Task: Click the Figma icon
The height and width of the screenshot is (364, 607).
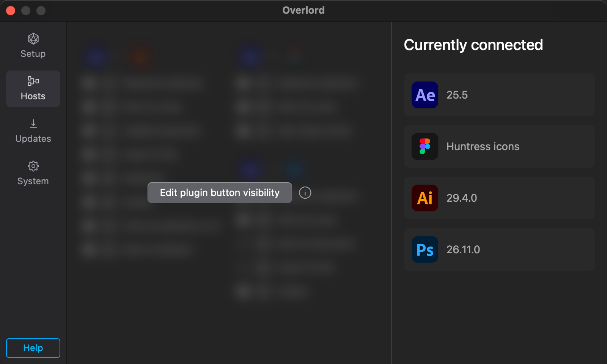Action: tap(425, 146)
